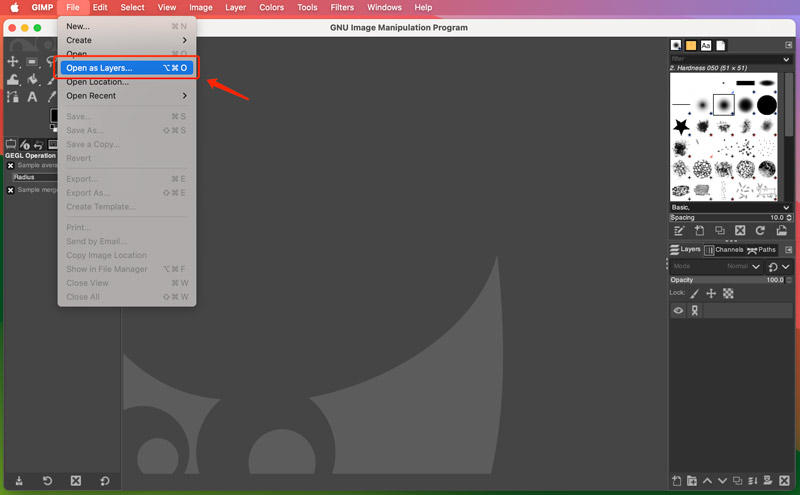Refresh the brushes list

(760, 231)
